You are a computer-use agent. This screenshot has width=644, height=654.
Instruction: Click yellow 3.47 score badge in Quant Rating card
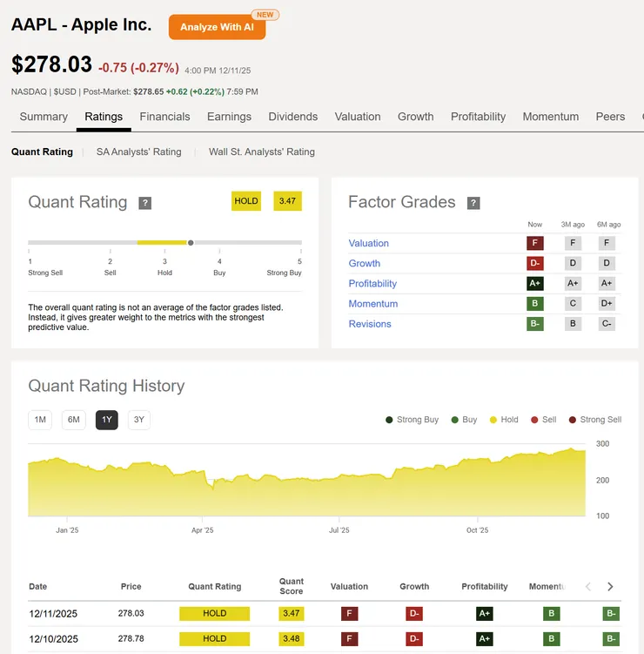click(287, 201)
